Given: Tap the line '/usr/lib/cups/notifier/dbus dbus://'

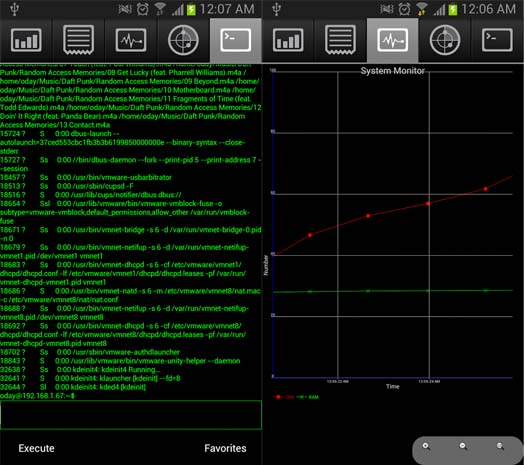Looking at the screenshot, I should point(91,195).
